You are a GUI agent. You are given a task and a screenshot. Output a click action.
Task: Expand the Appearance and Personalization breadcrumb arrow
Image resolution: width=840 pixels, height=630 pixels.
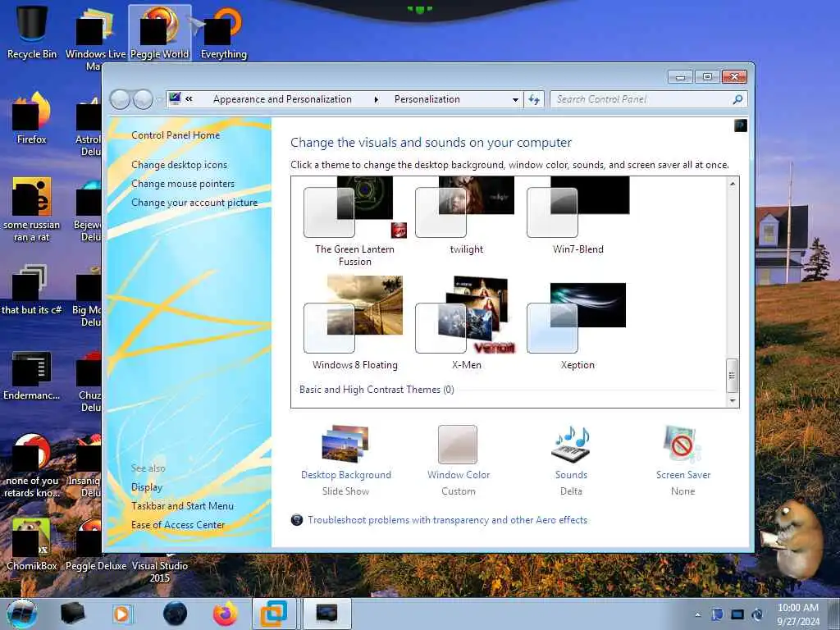(x=376, y=99)
